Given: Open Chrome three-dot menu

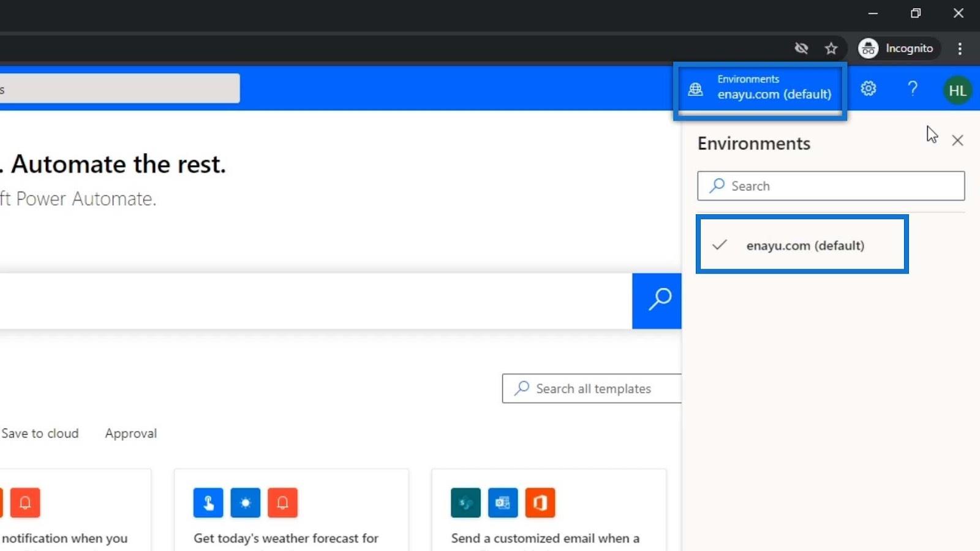Looking at the screenshot, I should (x=960, y=48).
